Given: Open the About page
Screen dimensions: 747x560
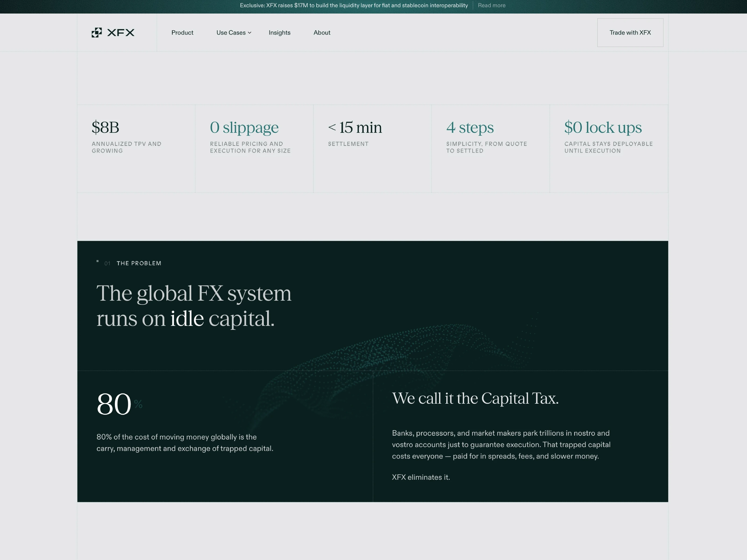Looking at the screenshot, I should (x=322, y=33).
